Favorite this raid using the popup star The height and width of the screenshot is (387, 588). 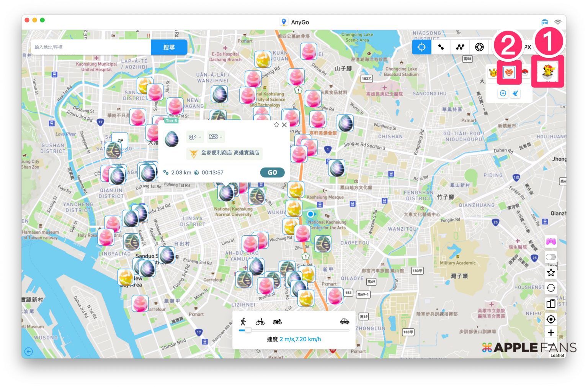[x=276, y=125]
